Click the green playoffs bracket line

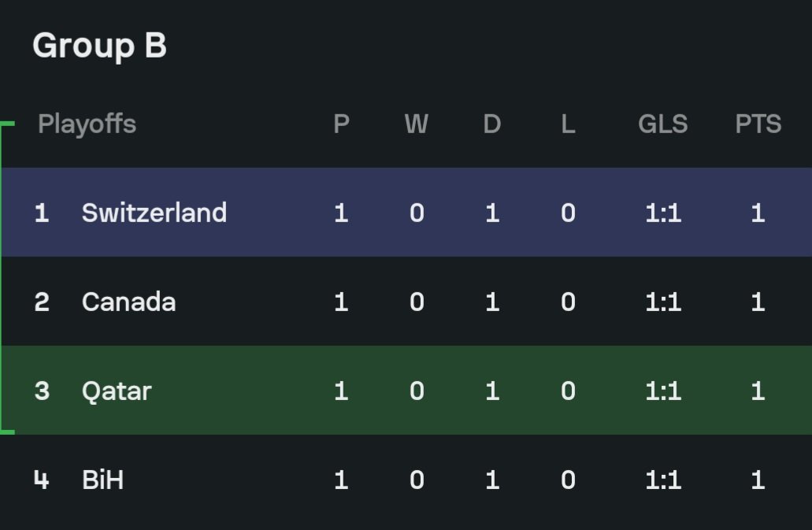click(x=2, y=278)
